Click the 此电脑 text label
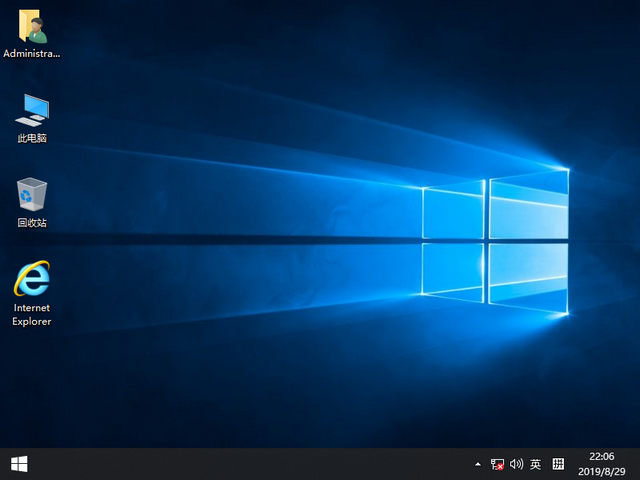640x480 pixels. point(32,138)
